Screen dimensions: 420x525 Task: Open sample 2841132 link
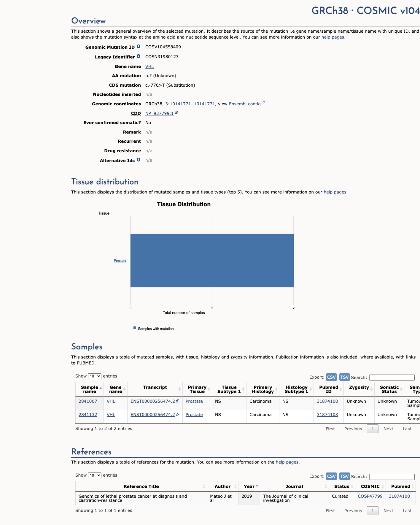(x=88, y=415)
